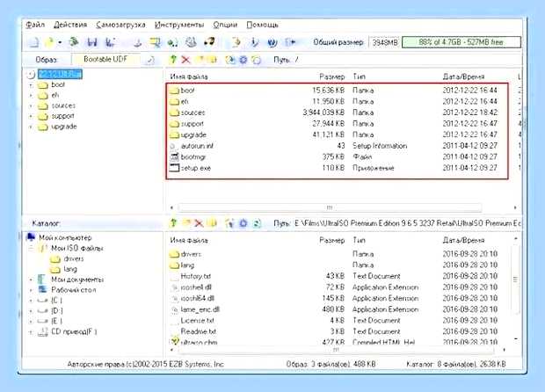Open the Самозагрузка menu

coord(120,25)
